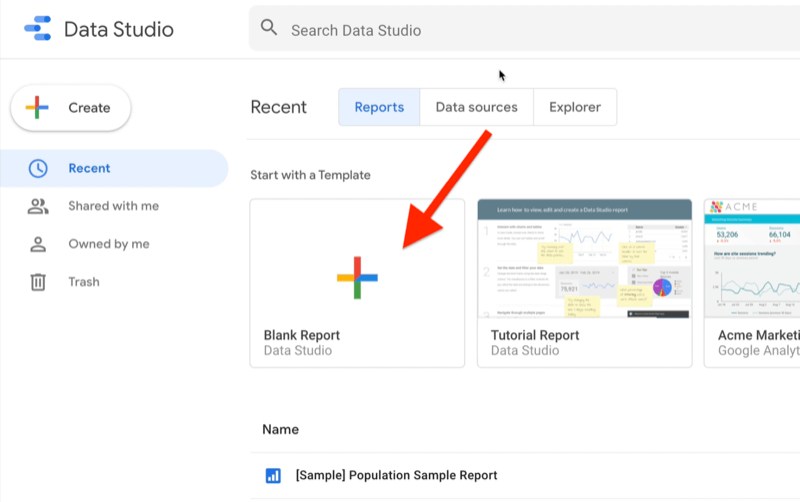Viewport: 800px width, 502px height.
Task: Switch to the Data sources tab
Action: click(x=477, y=107)
